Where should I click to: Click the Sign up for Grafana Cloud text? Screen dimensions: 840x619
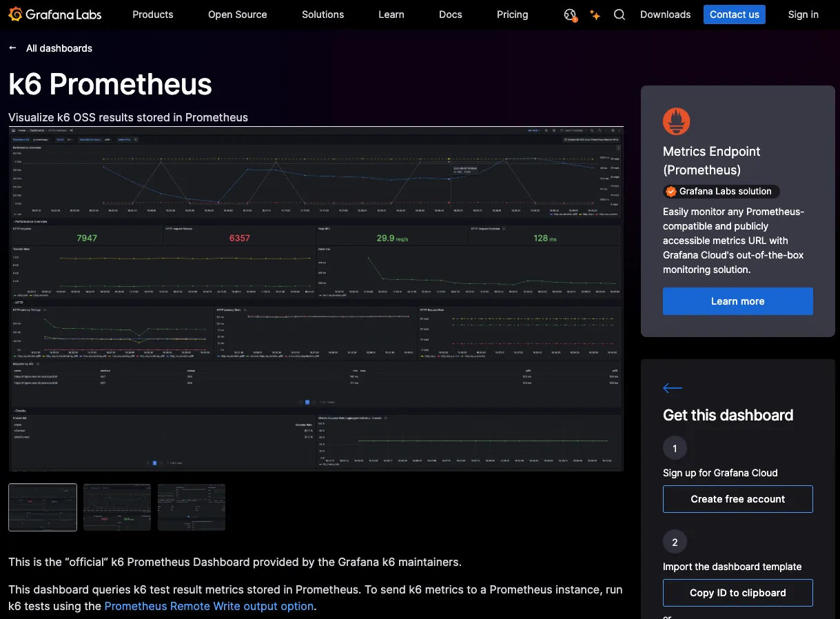(x=720, y=473)
